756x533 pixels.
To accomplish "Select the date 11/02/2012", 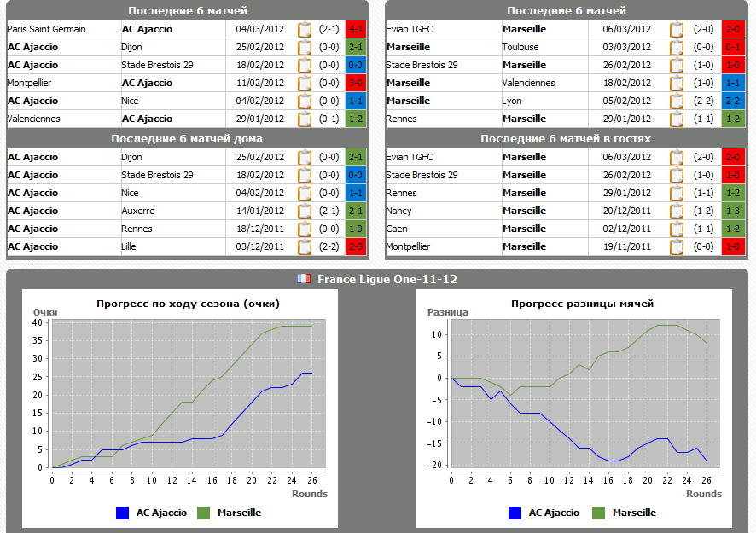I will click(260, 83).
